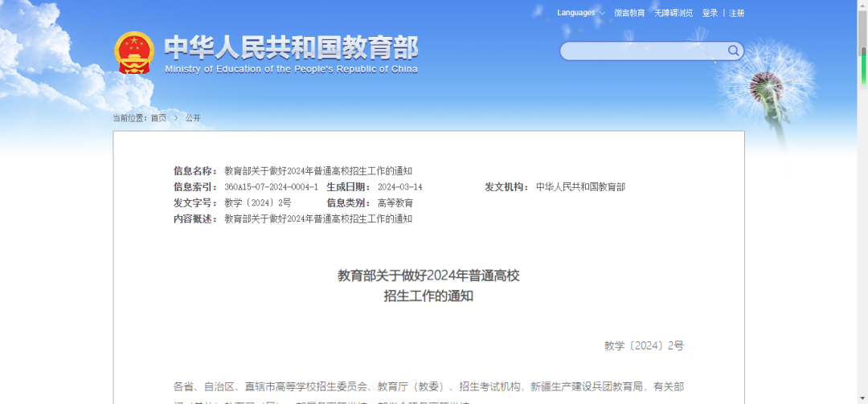This screenshot has height=404, width=868.
Task: Open the 无障碍浏览 accessibility link
Action: coord(674,13)
